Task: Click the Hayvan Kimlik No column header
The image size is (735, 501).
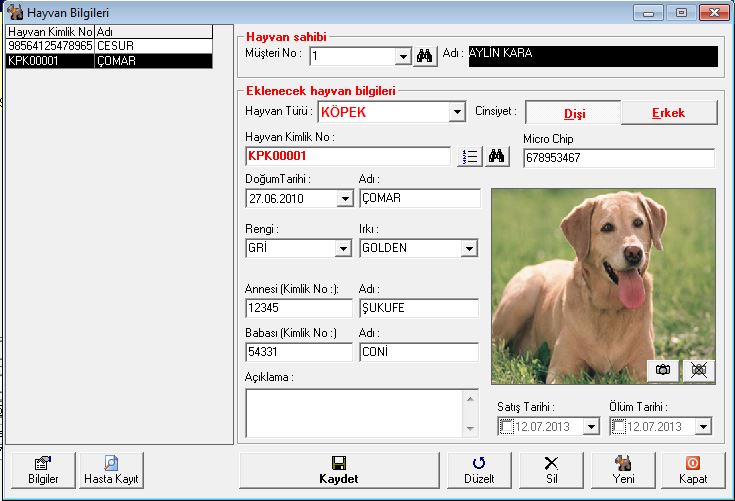Action: 51,32
